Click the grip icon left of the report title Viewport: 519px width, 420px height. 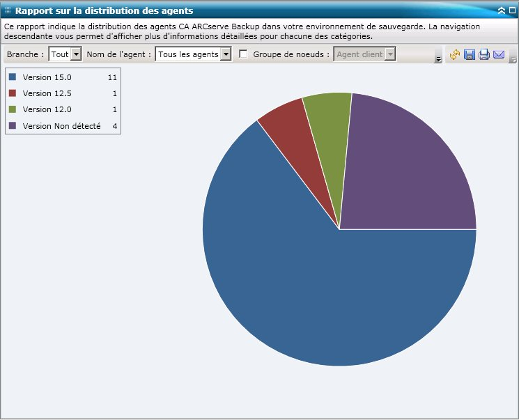8,11
